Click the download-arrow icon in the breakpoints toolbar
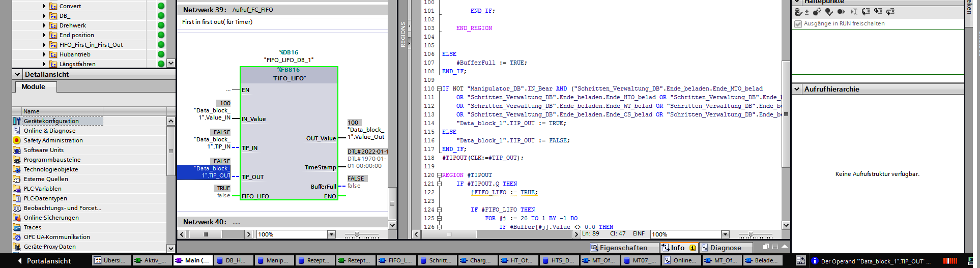This screenshot has width=980, height=268. coord(806,12)
